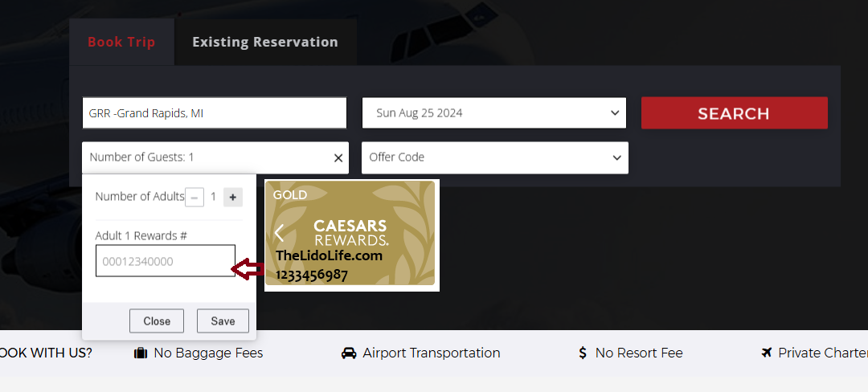Click the GRR Grand Rapids departure city field

214,113
